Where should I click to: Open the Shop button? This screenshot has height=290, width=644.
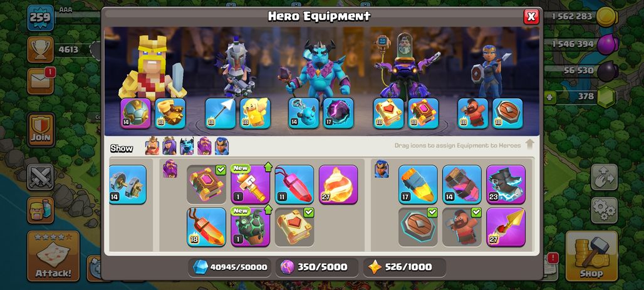tap(591, 256)
